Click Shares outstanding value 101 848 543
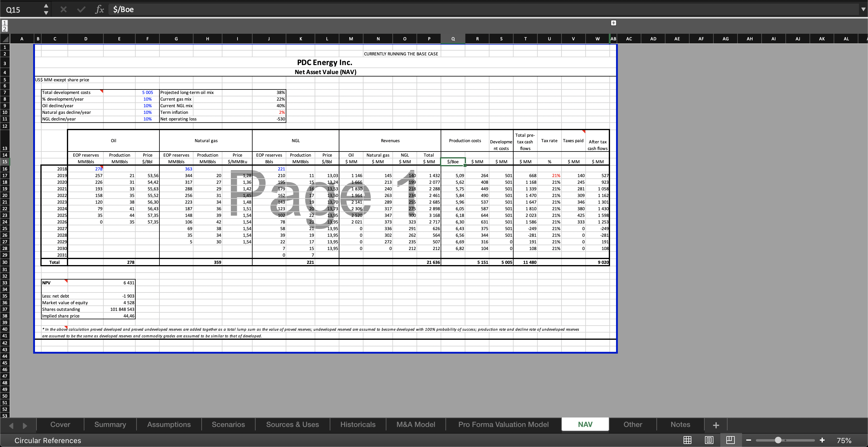 (119, 309)
